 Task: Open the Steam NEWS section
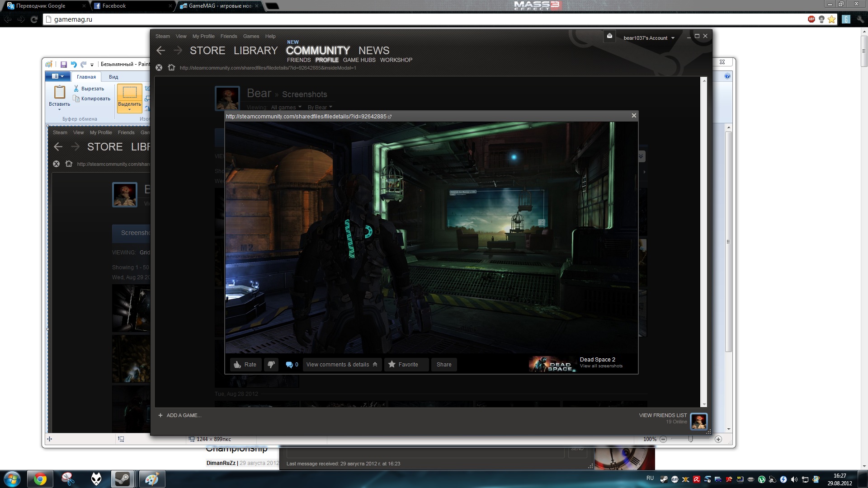[x=374, y=51]
